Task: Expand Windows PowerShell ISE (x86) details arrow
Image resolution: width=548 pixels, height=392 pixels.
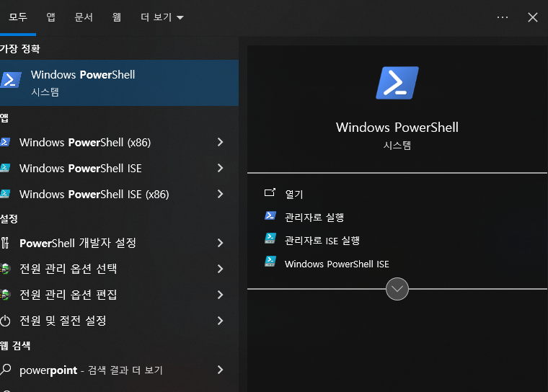Action: point(220,194)
